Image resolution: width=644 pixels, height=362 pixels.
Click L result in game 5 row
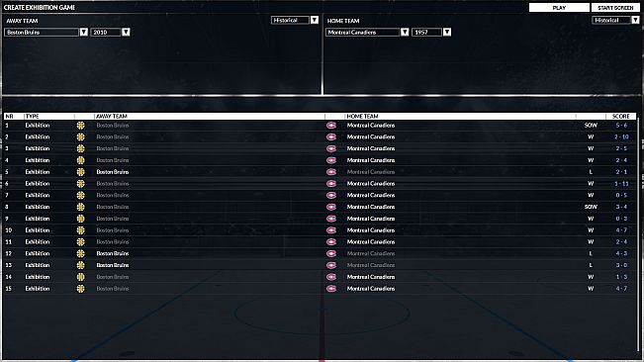(591, 172)
